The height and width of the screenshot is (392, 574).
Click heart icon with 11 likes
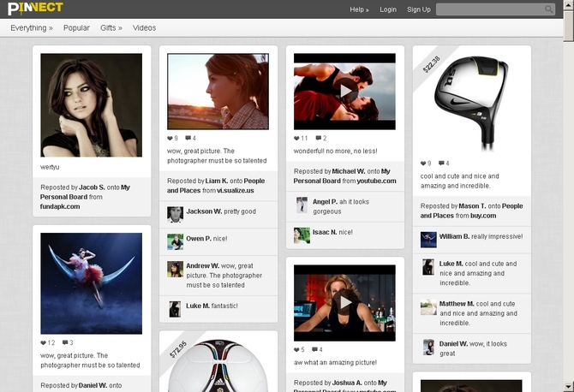point(296,138)
